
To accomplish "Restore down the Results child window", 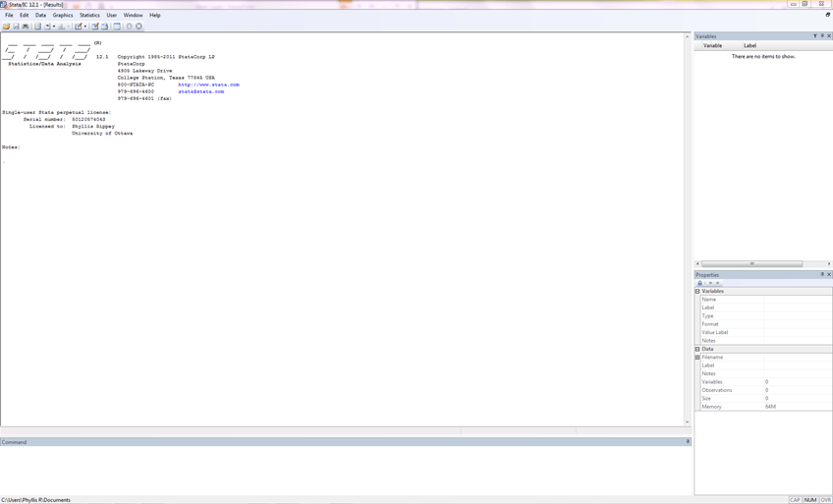I will pyautogui.click(x=828, y=15).
